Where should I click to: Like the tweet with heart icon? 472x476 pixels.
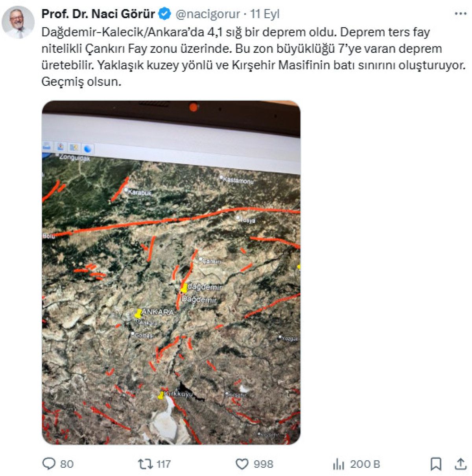point(242,464)
